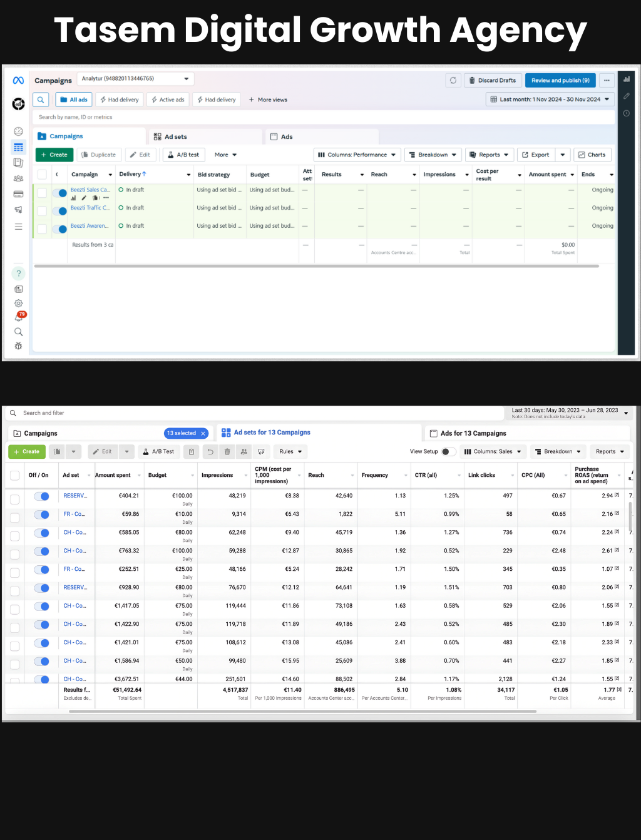Click the horizontal scrollbar under the campaigns table
641x840 pixels.
click(316, 266)
